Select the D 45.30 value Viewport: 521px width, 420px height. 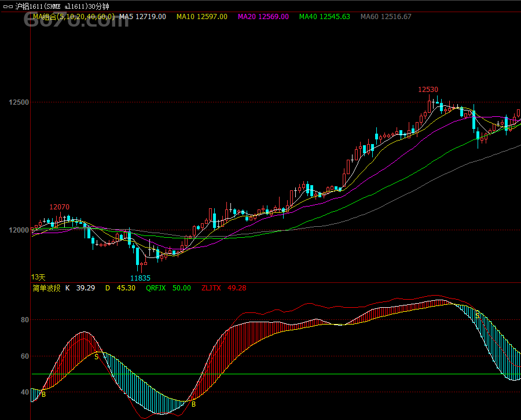120,288
